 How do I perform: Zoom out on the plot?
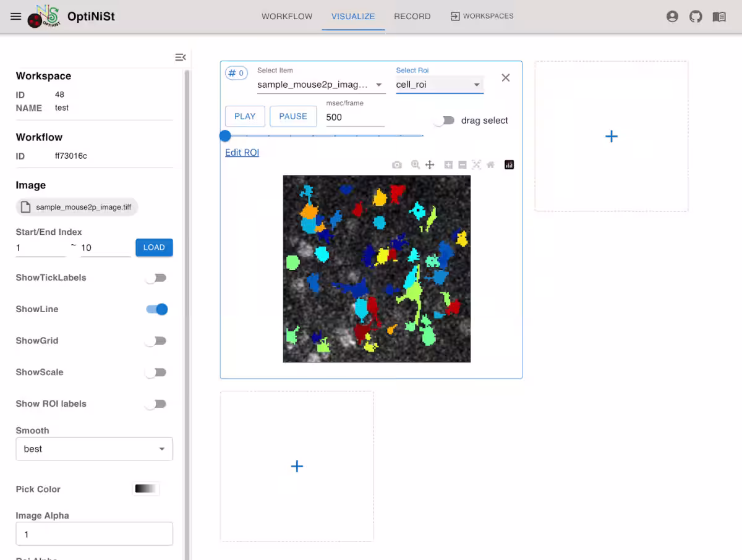tap(462, 165)
